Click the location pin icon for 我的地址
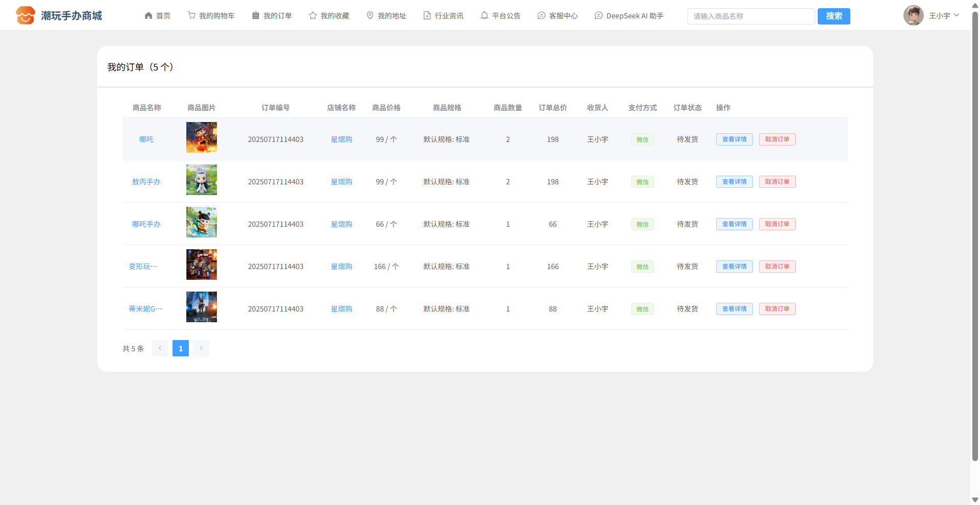The width and height of the screenshot is (980, 505). click(370, 15)
